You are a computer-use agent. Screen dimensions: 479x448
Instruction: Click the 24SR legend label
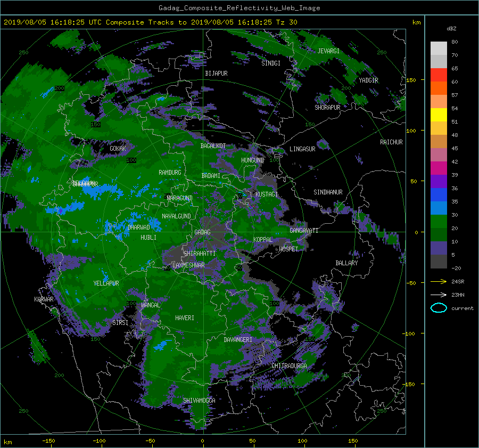pos(458,281)
